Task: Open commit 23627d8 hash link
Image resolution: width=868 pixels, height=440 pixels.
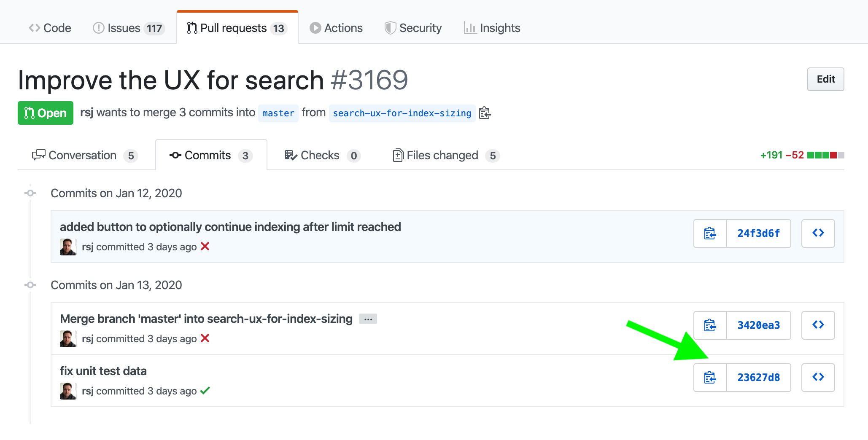Action: tap(758, 377)
